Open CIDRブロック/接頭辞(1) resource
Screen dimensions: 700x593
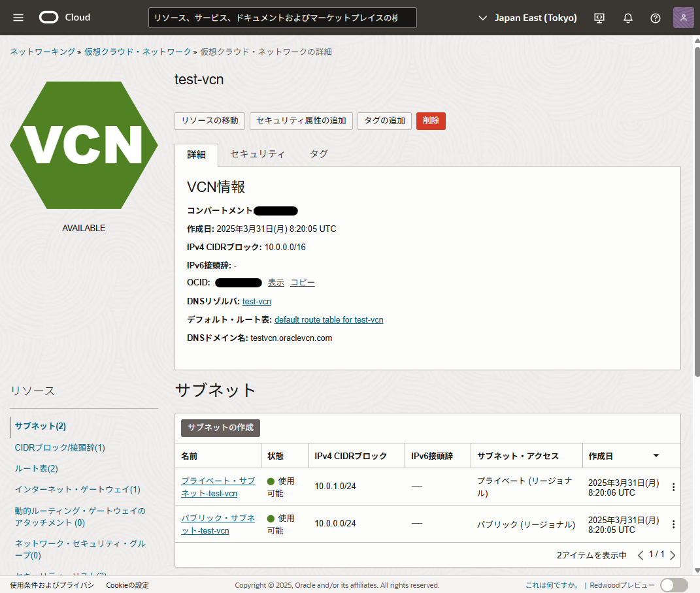(60, 447)
